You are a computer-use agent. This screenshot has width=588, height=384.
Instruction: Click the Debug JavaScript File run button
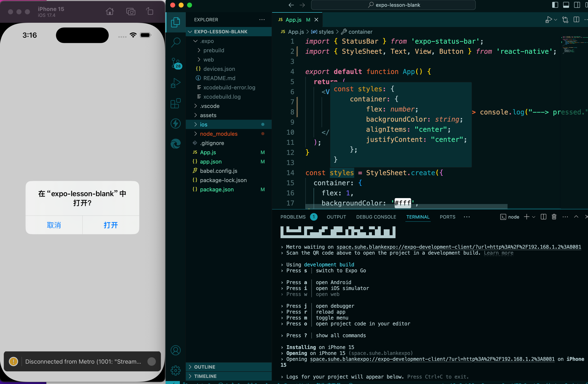click(x=549, y=20)
